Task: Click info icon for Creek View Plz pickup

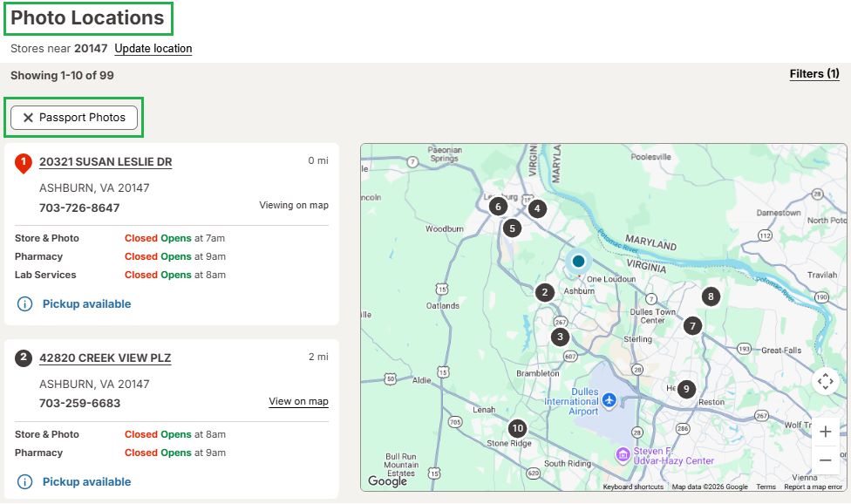Action: 25,481
